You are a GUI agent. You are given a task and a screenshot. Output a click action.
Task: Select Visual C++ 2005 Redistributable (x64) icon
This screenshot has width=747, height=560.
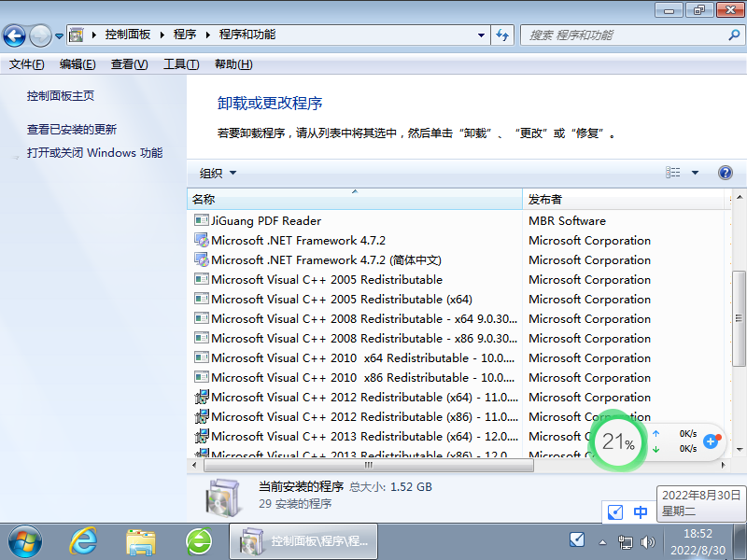point(202,299)
